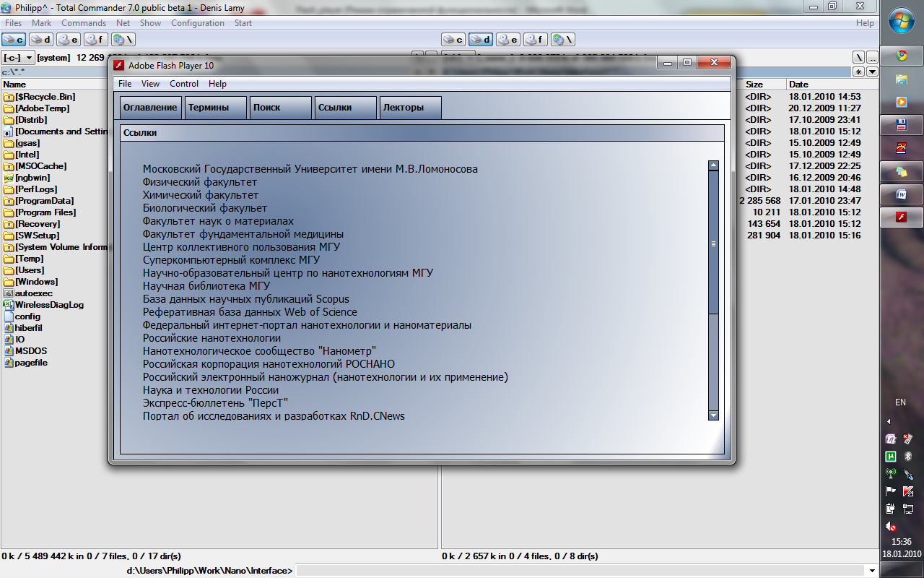Click the Лекторы button
This screenshot has height=578, width=924.
(410, 108)
